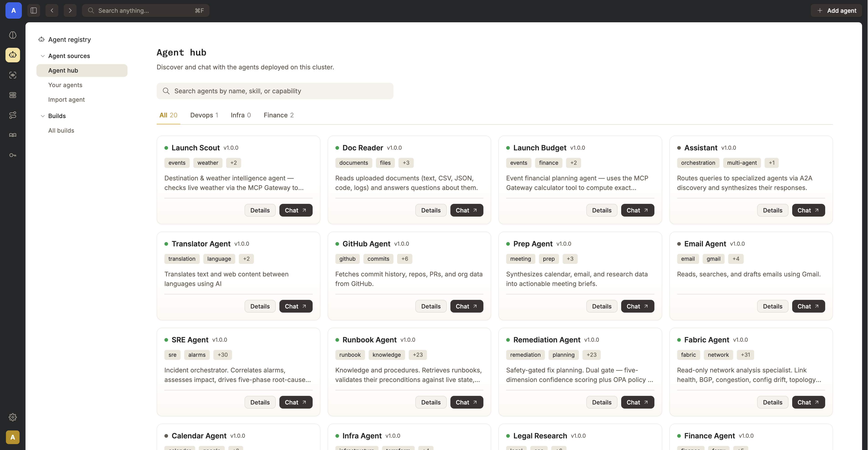Viewport: 868px width, 450px height.
Task: Open the workflow routes icon
Action: (13, 115)
